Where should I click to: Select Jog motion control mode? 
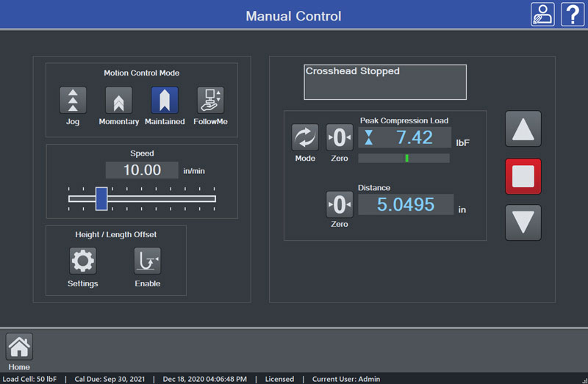tap(73, 101)
